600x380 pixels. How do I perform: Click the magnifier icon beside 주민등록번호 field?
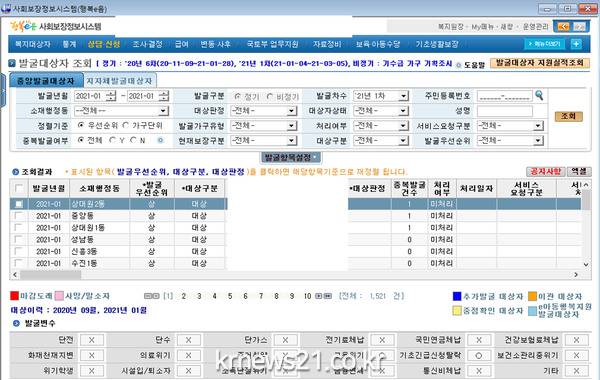click(x=539, y=95)
